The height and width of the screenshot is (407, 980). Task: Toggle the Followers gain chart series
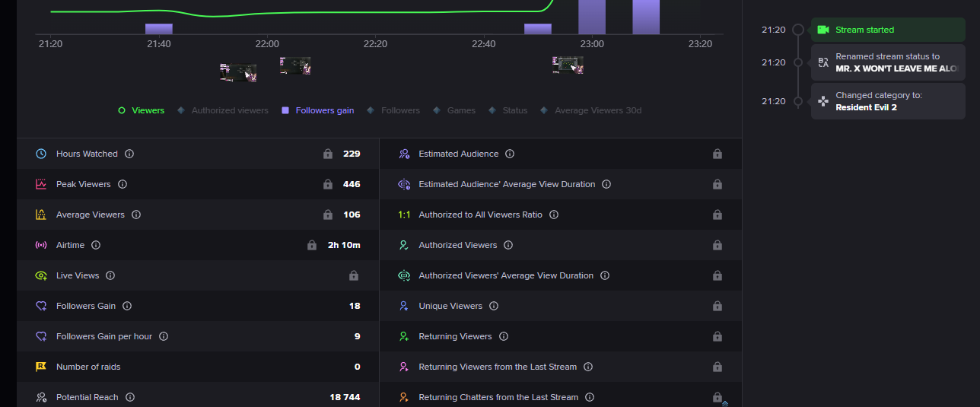tap(317, 110)
